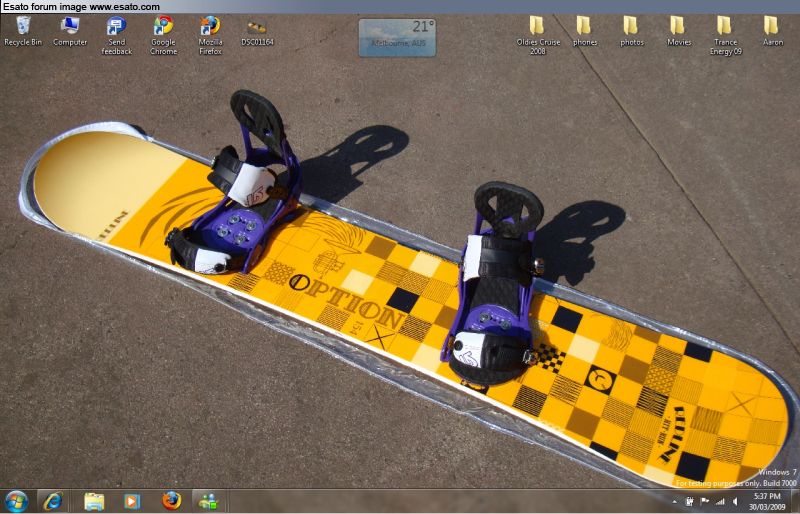Click the taskbar clock and date
The image size is (800, 514).
click(768, 500)
